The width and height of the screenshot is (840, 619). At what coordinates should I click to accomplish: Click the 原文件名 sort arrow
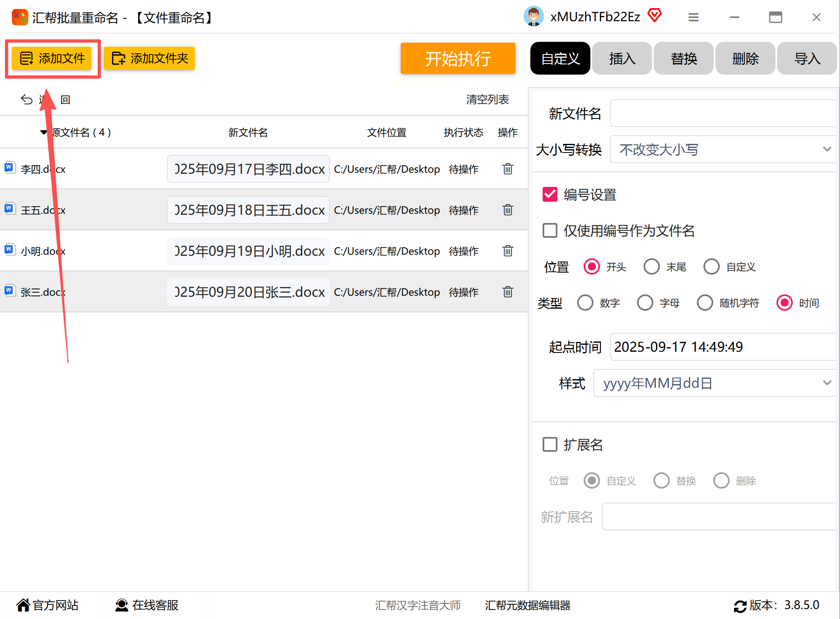43,132
